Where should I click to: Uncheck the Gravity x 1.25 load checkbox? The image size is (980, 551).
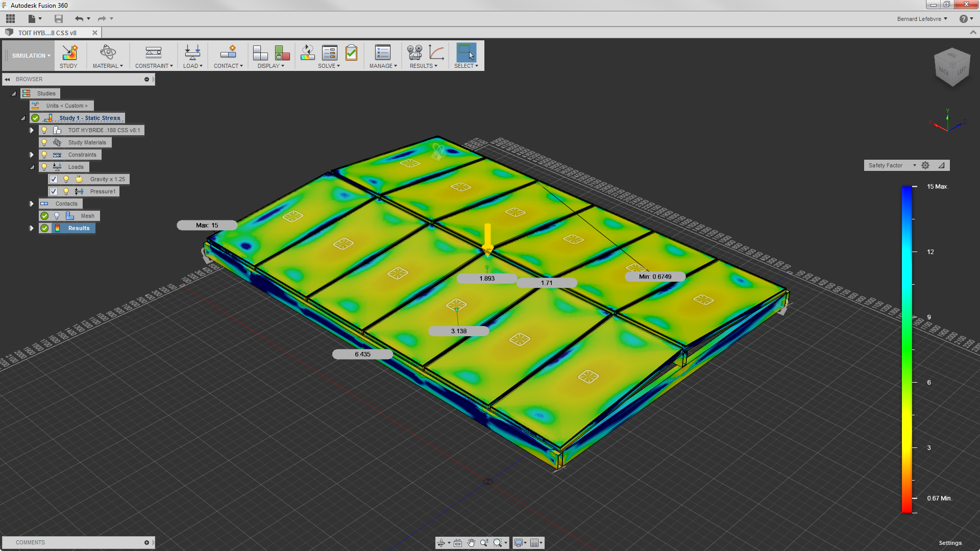tap(54, 179)
